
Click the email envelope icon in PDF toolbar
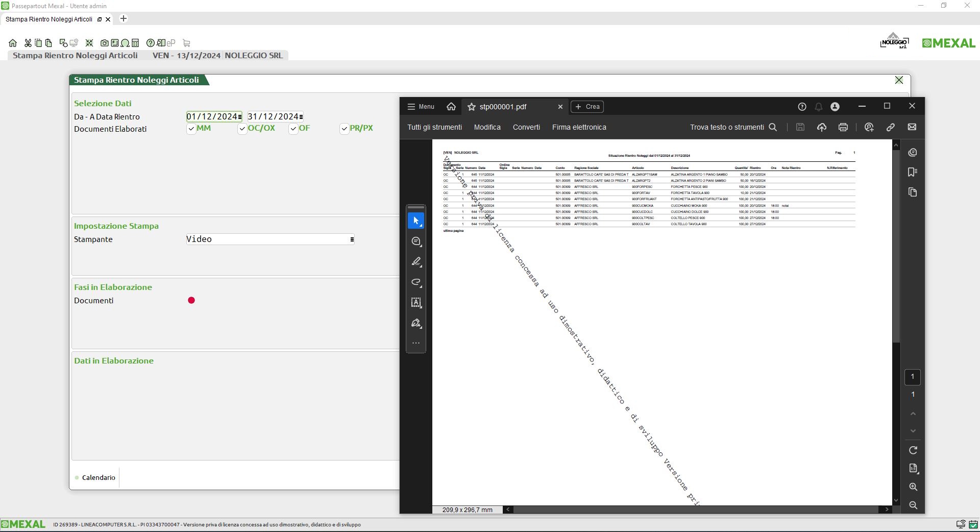[x=912, y=127]
